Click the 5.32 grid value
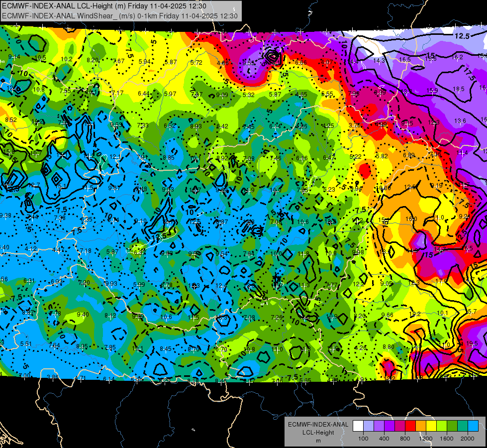 tap(248, 95)
